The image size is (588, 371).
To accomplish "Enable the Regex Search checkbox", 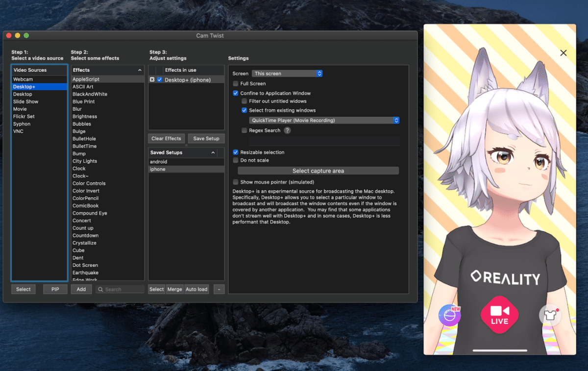I will [x=245, y=130].
